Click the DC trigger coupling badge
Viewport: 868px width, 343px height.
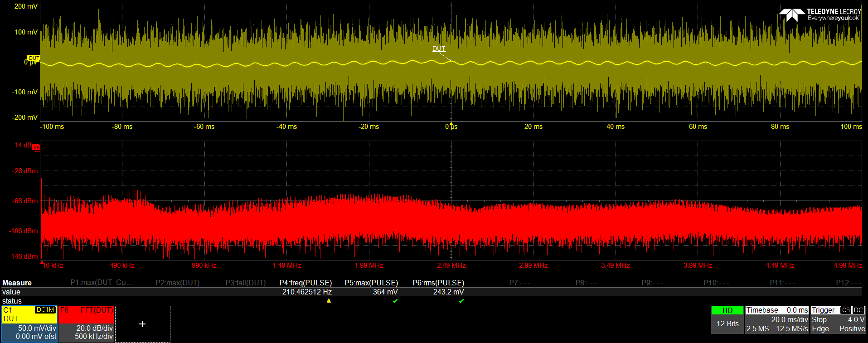click(858, 310)
